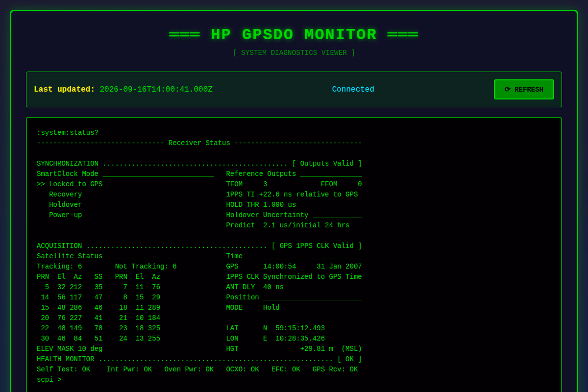Click '1PPS TI +22.6 ns relative to GPS'

(x=292, y=195)
